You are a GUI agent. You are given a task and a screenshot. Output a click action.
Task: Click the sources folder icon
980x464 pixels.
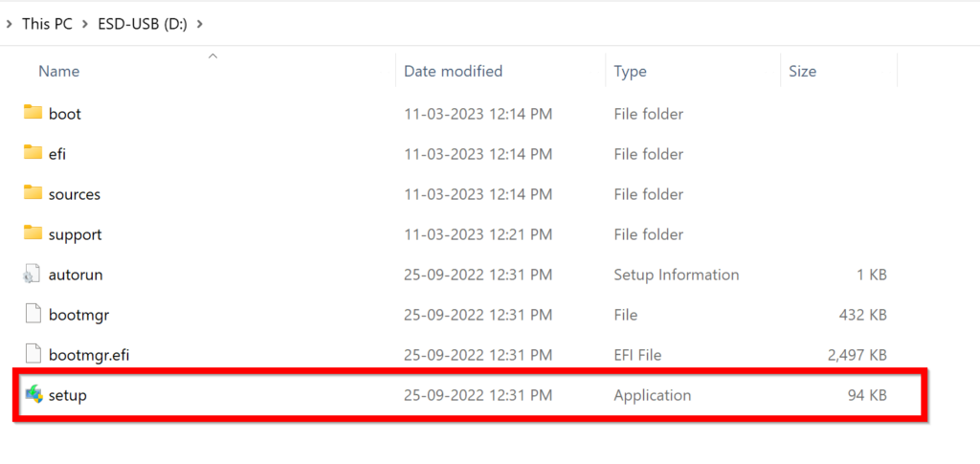tap(33, 193)
